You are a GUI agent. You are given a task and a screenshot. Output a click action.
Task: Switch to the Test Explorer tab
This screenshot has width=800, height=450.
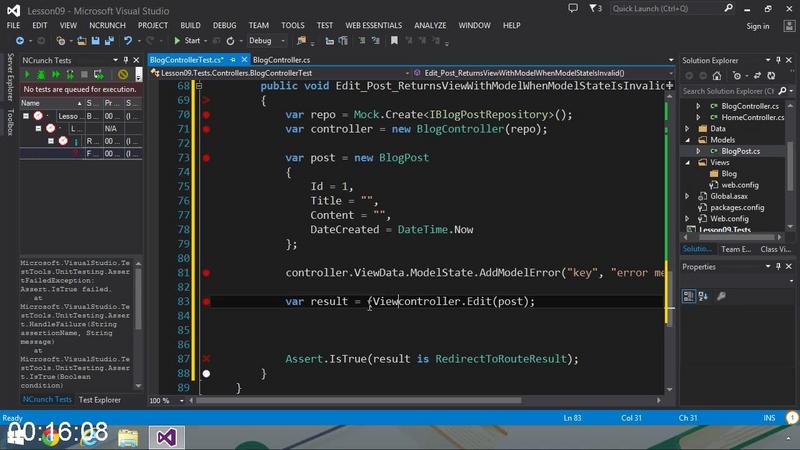[x=100, y=400]
